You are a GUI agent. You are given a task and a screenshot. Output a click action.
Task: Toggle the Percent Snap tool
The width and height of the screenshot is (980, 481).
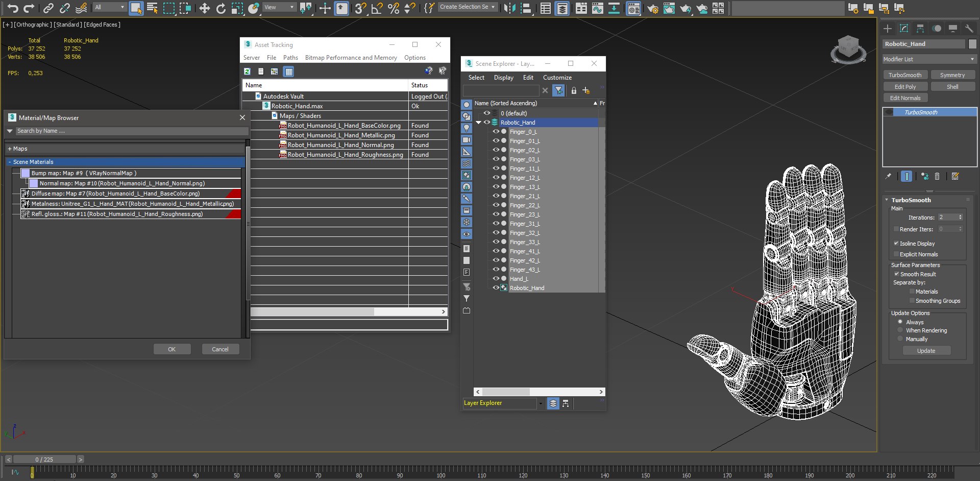393,8
